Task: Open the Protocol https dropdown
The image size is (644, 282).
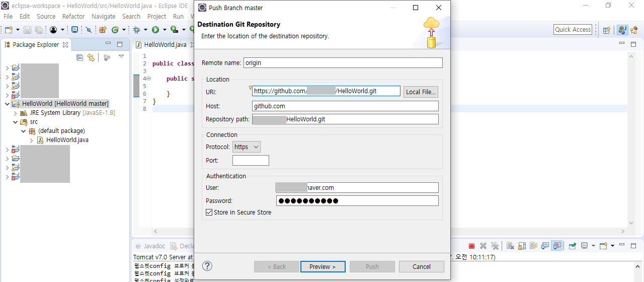Action: pos(247,147)
